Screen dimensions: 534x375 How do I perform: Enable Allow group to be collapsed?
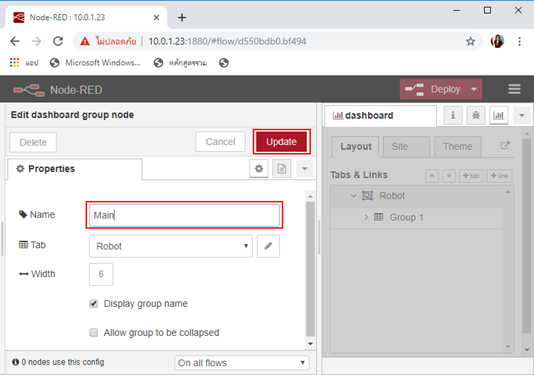click(94, 332)
